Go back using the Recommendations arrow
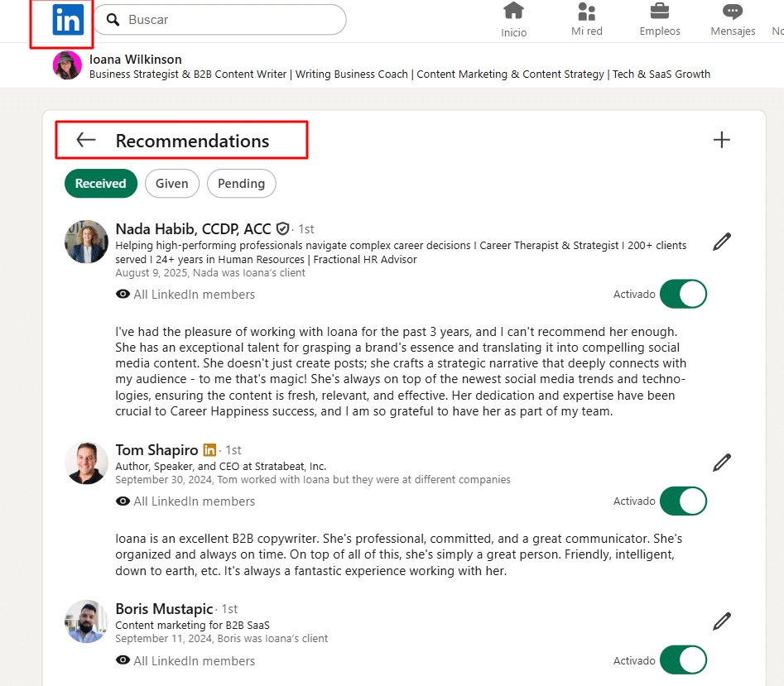Viewport: 784px width, 686px height. [86, 140]
